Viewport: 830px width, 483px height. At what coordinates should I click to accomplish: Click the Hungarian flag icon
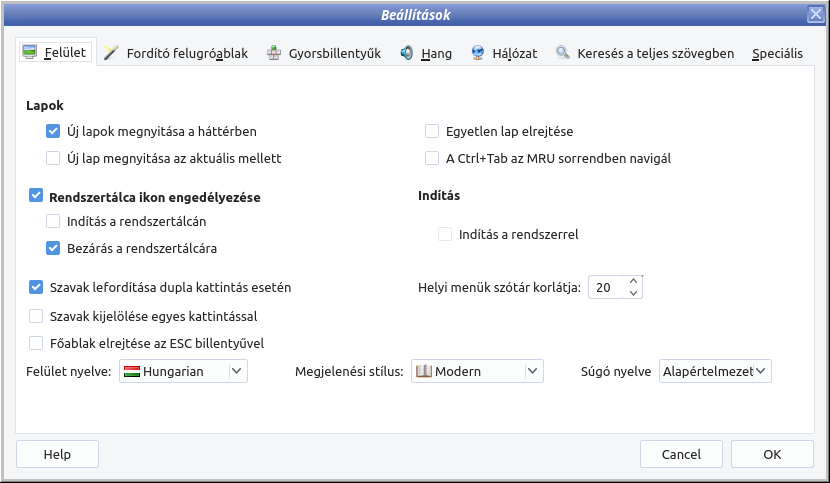pos(131,371)
